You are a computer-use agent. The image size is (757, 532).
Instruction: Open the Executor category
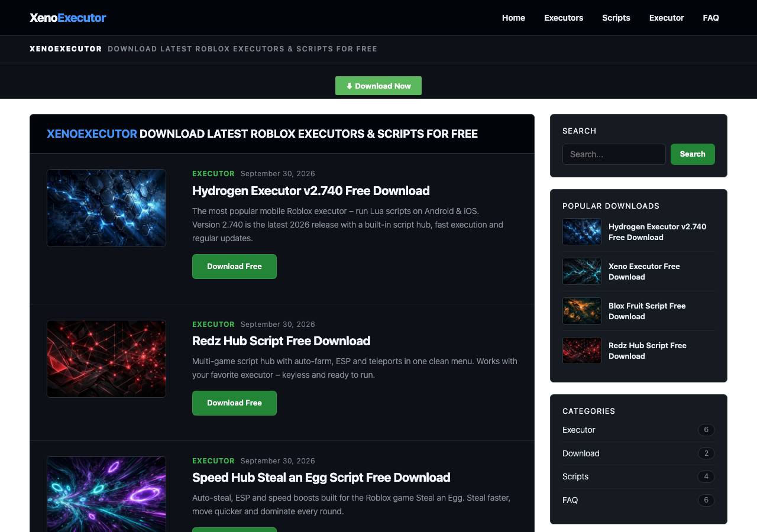pos(579,430)
